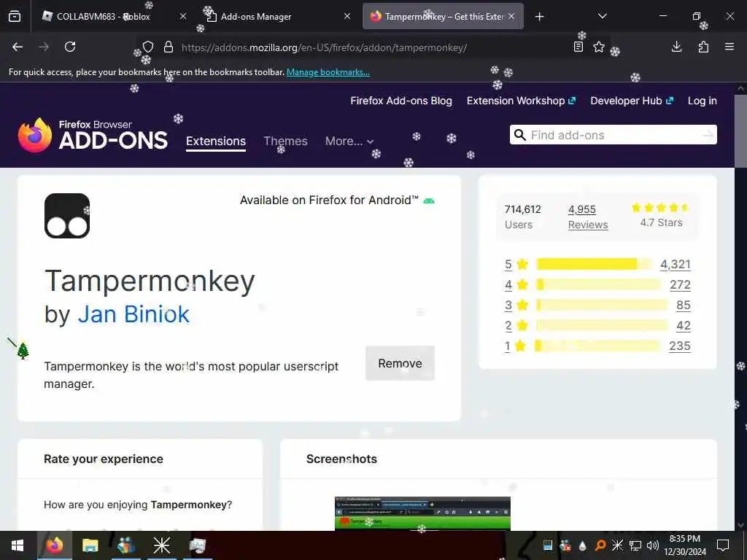Close the Add-ons Manager tab
The image size is (747, 560).
tap(347, 16)
